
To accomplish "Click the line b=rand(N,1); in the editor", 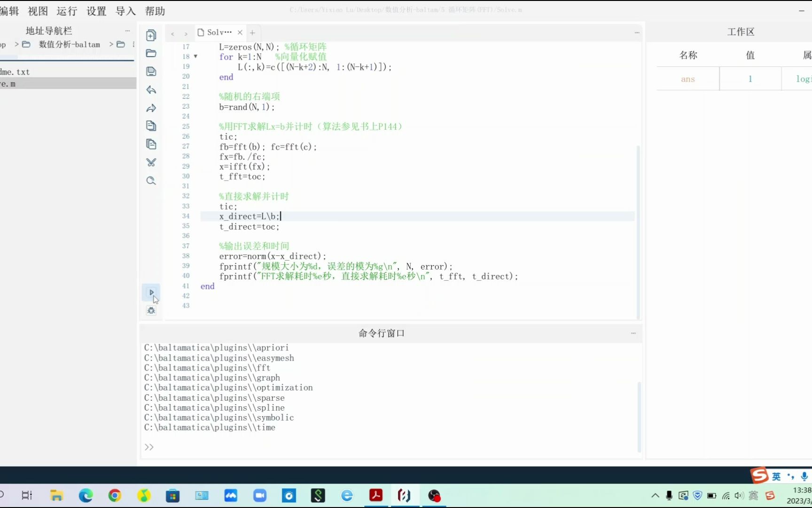I will (x=247, y=107).
